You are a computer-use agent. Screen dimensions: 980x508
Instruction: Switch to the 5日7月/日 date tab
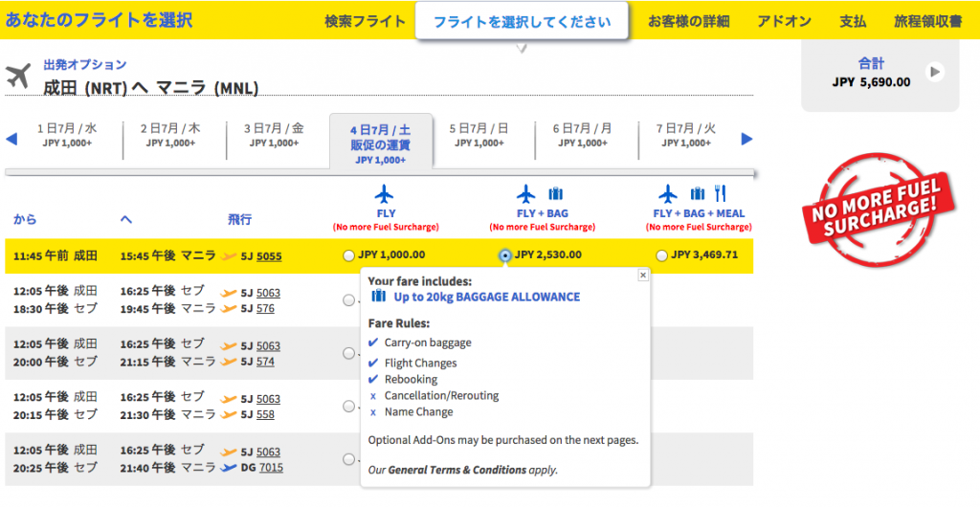(479, 135)
